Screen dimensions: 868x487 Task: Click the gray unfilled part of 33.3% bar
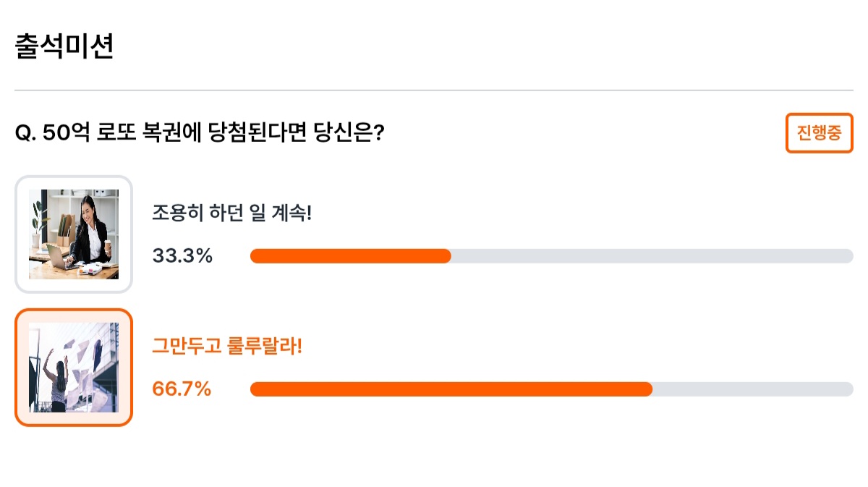[652, 256]
